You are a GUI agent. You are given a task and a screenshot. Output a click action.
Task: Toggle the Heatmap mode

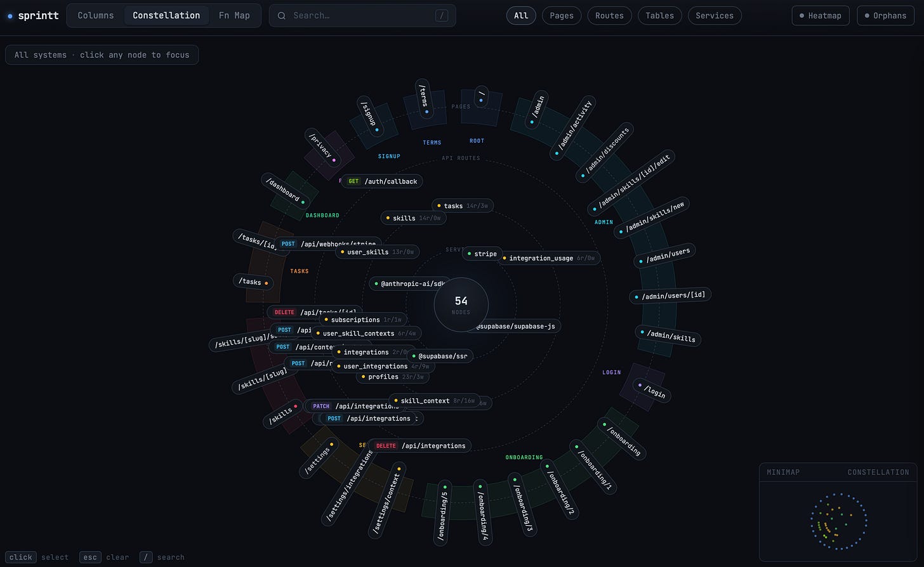821,15
